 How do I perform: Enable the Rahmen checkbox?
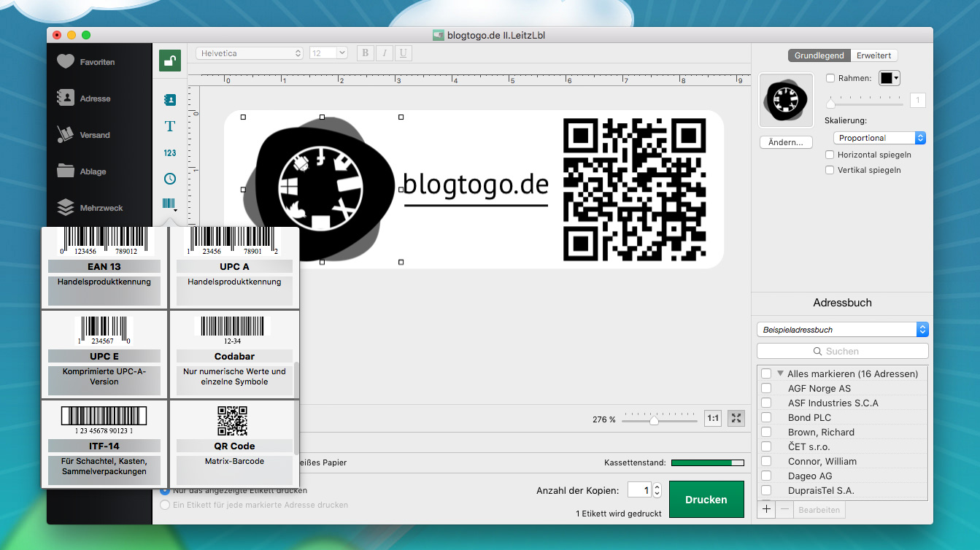click(830, 78)
